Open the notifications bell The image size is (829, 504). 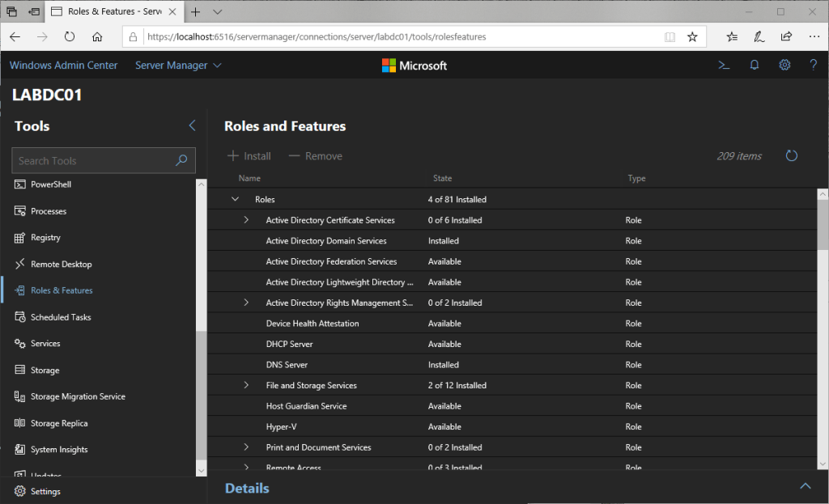point(755,66)
